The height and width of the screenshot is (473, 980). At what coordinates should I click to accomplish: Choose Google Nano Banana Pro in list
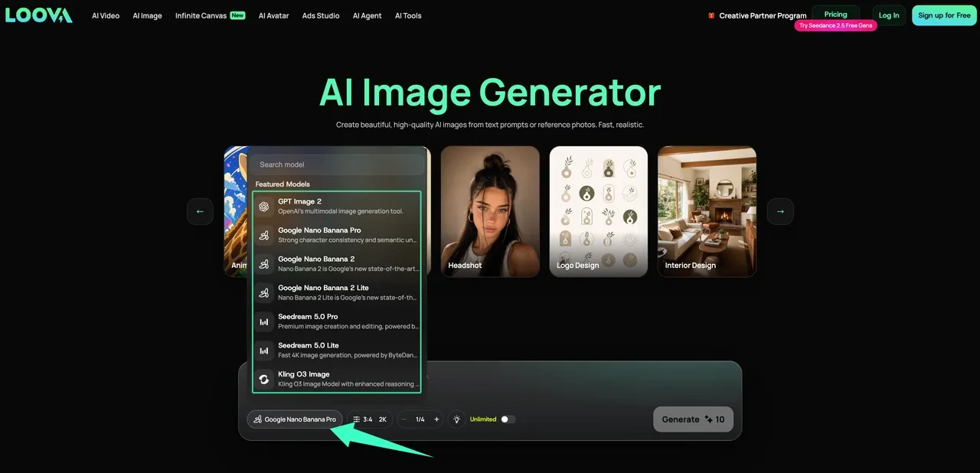[x=337, y=235]
